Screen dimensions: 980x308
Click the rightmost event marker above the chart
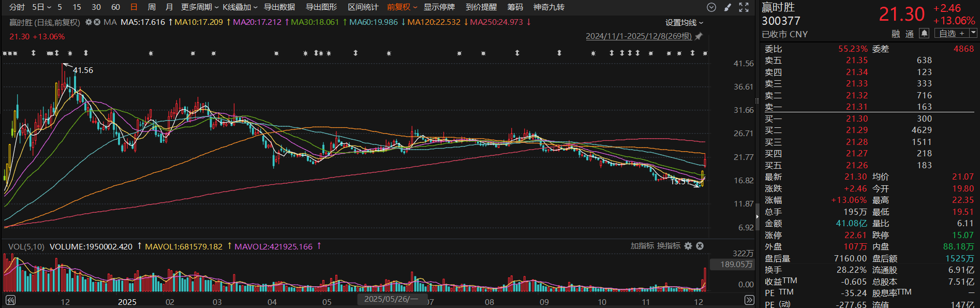(705, 53)
